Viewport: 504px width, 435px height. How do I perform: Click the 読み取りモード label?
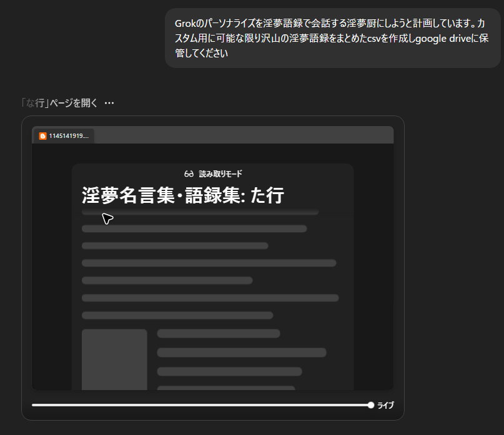coord(220,174)
